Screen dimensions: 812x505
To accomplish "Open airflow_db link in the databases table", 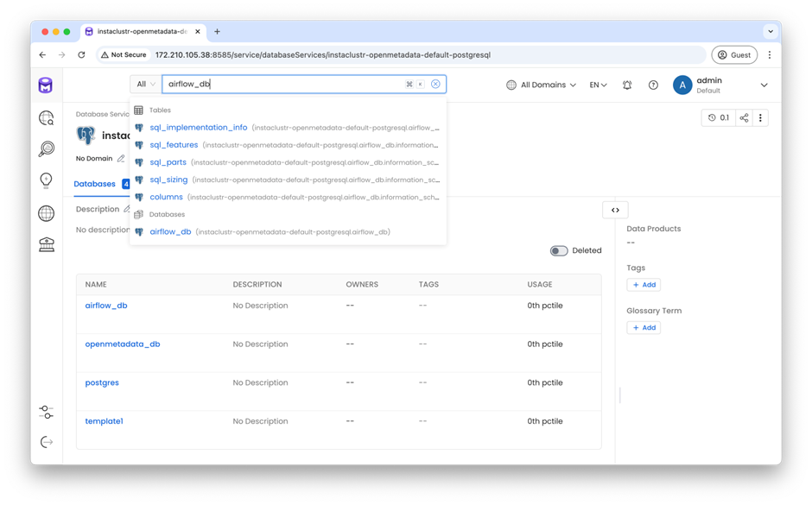I will pos(106,306).
